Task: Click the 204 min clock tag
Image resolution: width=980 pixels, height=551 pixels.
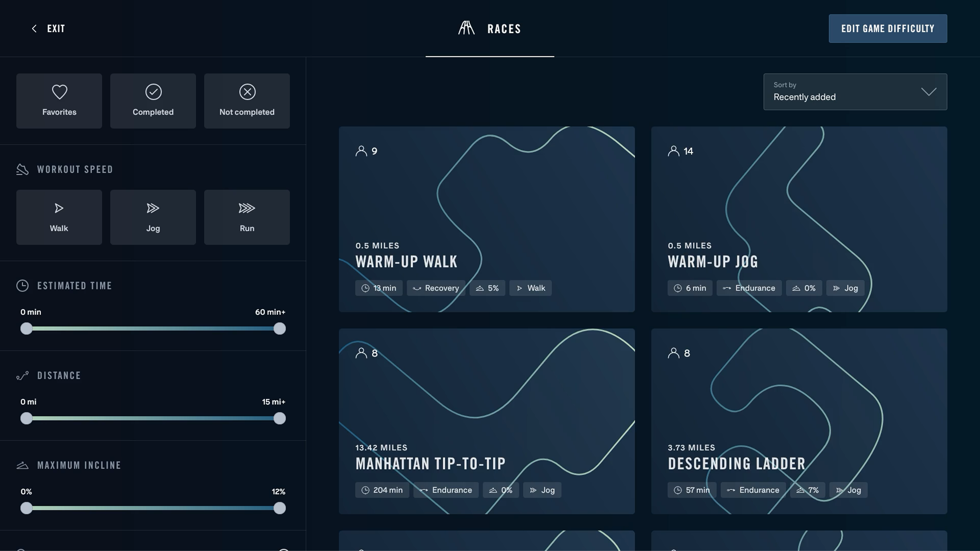Action: [x=382, y=490]
